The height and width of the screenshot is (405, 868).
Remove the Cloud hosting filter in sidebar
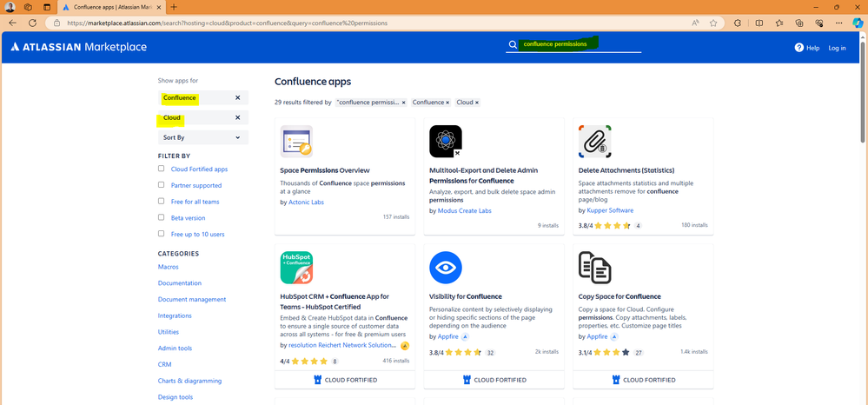237,117
